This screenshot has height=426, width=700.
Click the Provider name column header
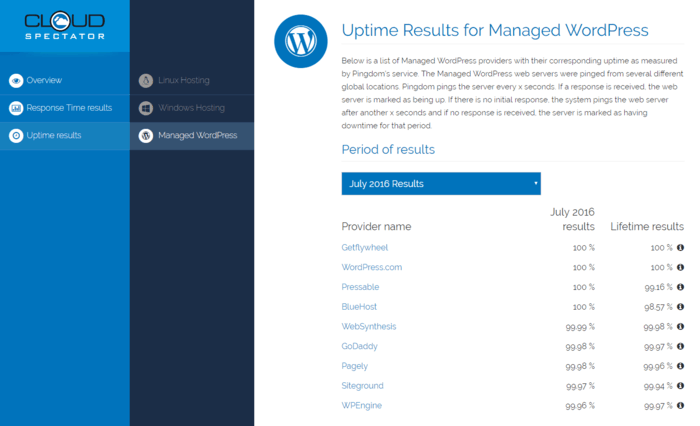(376, 226)
